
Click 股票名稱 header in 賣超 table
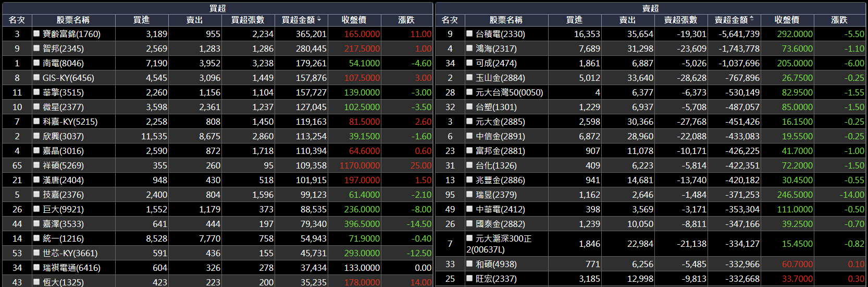coord(506,20)
